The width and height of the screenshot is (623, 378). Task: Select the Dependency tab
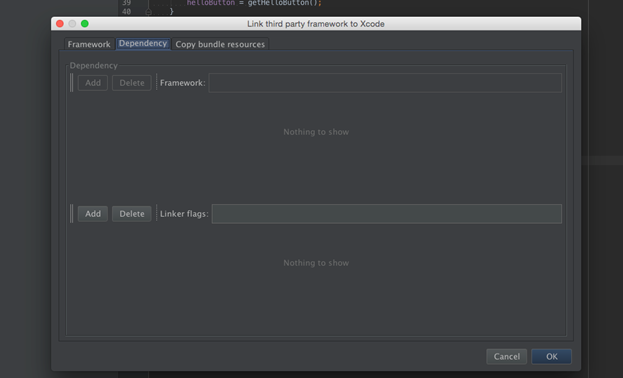[x=143, y=43]
